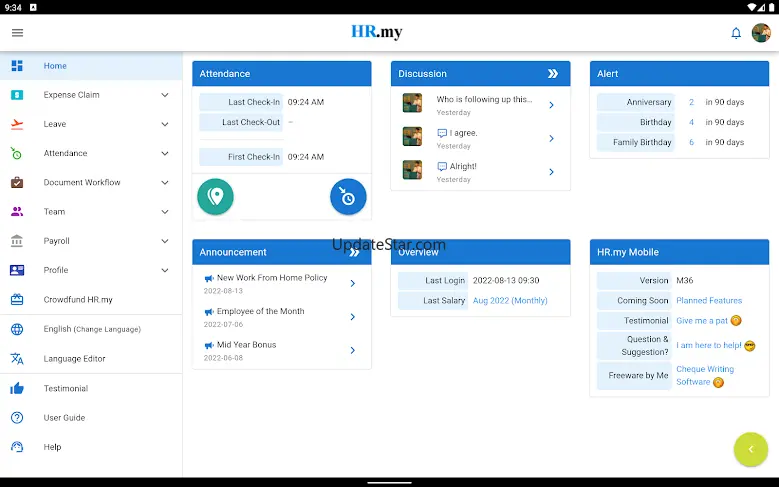Screen dimensions: 779x487
Task: Select Crowdfund HR.my menu item
Action: (91, 299)
